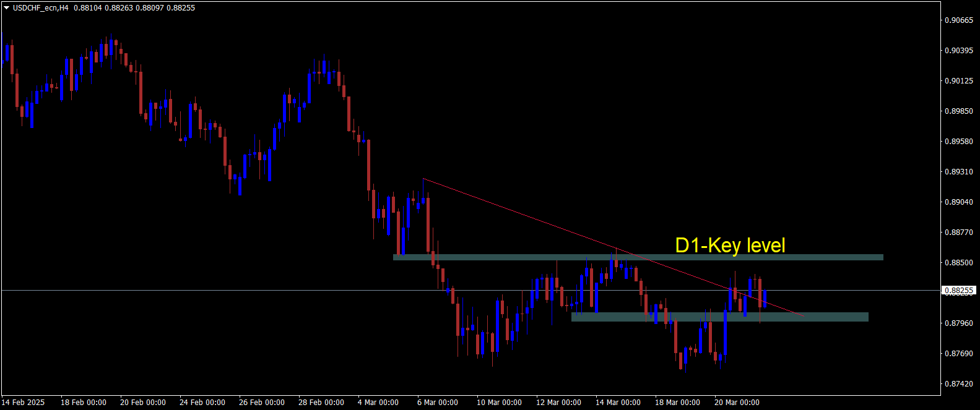
Task: Click the 14 Feb 2025 date label
Action: pyautogui.click(x=24, y=403)
